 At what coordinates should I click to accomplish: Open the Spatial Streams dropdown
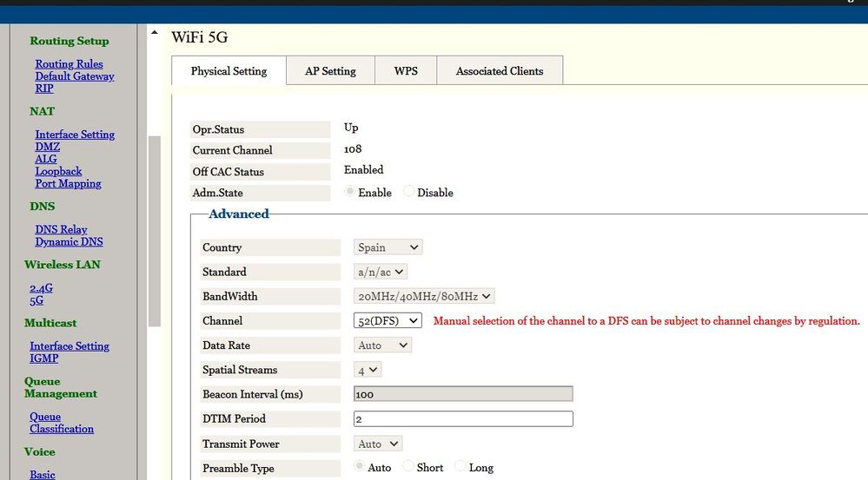(x=368, y=370)
